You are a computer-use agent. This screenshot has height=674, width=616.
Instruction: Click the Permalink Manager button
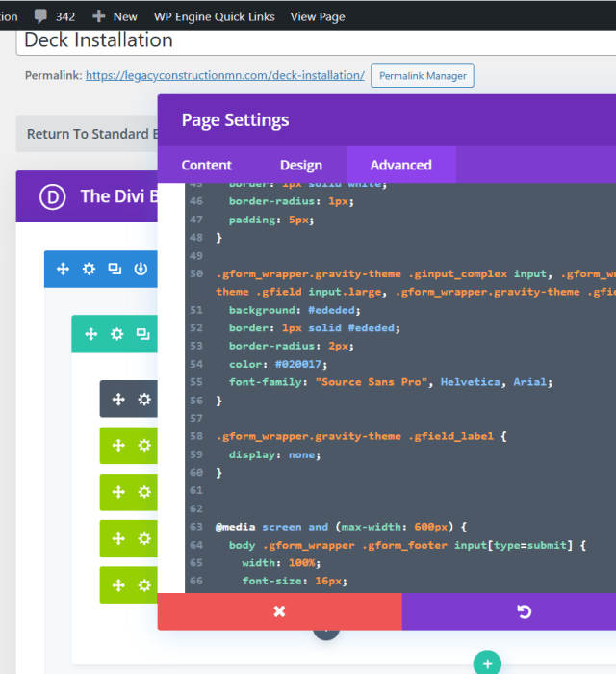pos(423,76)
